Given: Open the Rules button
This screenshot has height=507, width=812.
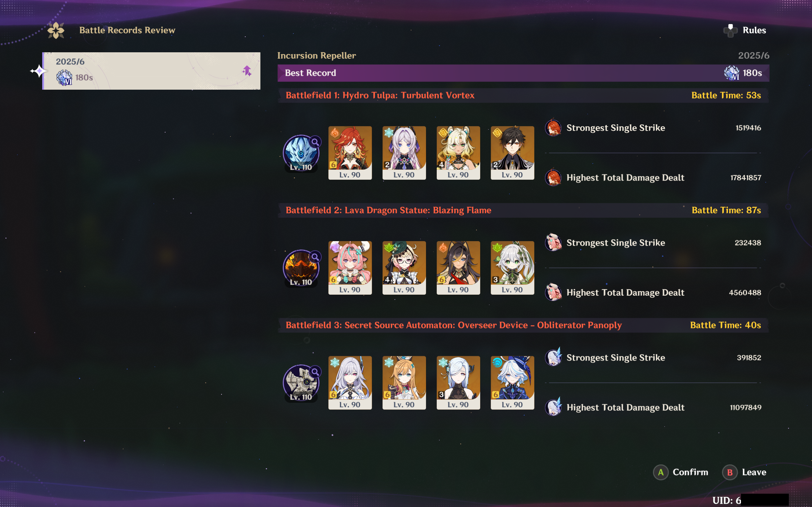Looking at the screenshot, I should point(744,30).
